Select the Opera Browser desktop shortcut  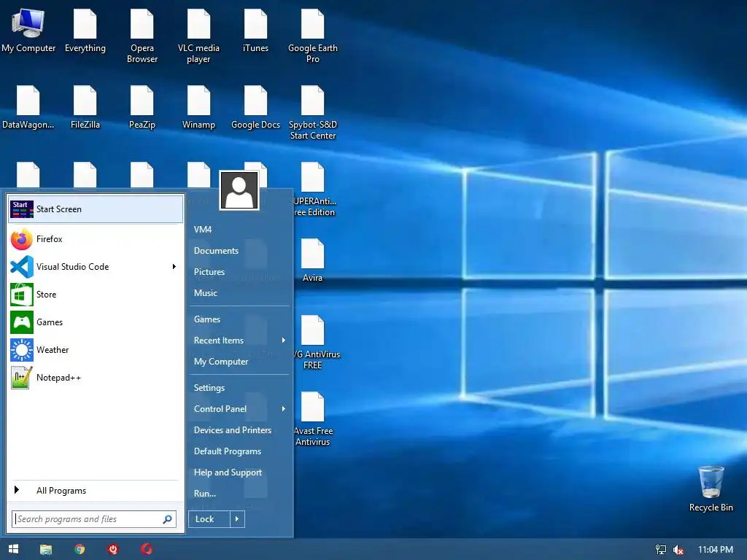pyautogui.click(x=142, y=35)
